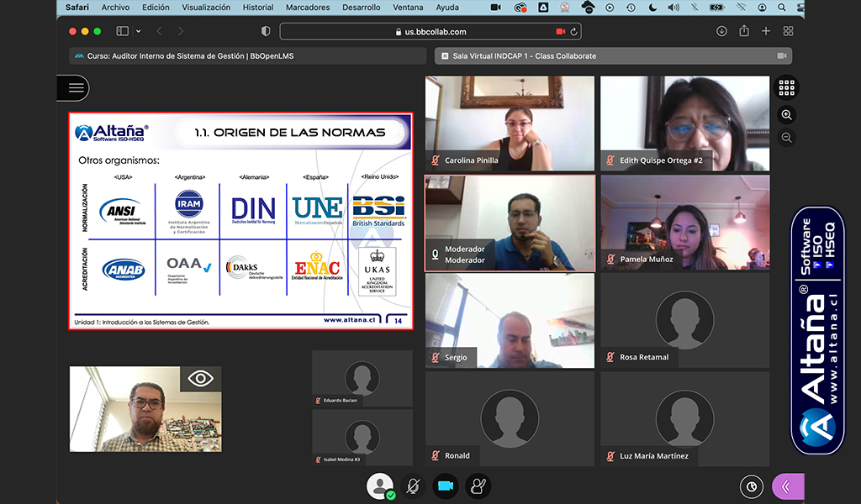Close the Sala Virtual INDCAP 1 tab
The height and width of the screenshot is (504, 861).
tap(445, 56)
